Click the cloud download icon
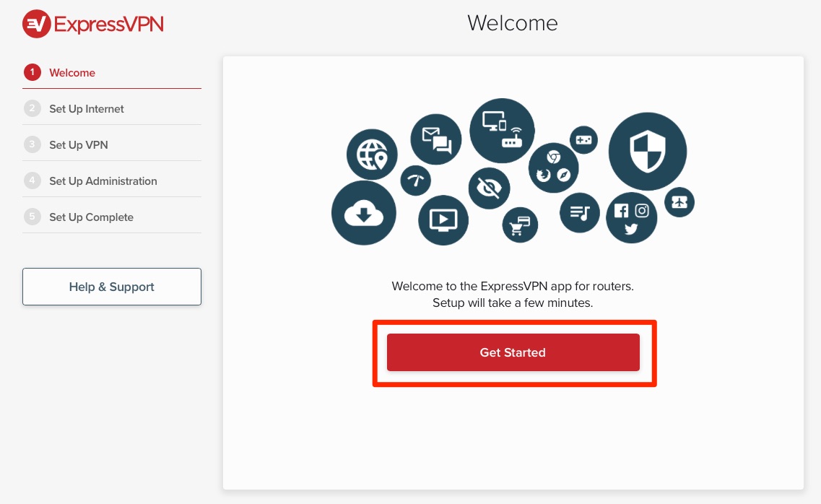 pos(364,212)
